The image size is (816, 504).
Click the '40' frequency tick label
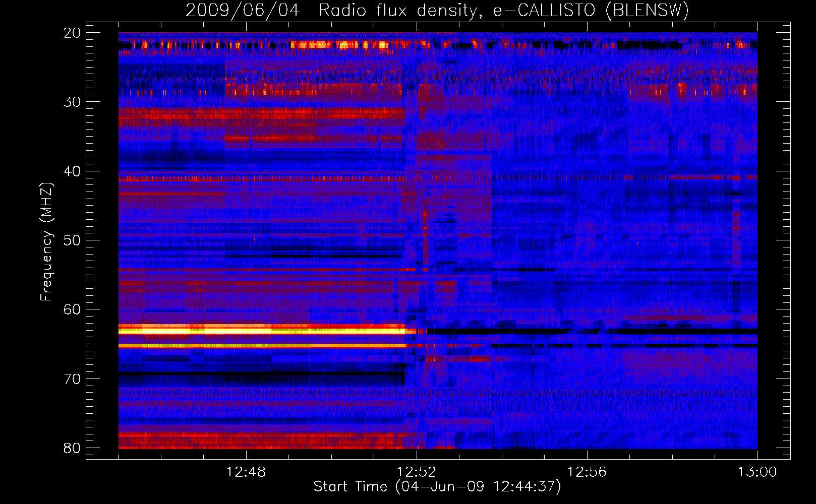pyautogui.click(x=72, y=171)
